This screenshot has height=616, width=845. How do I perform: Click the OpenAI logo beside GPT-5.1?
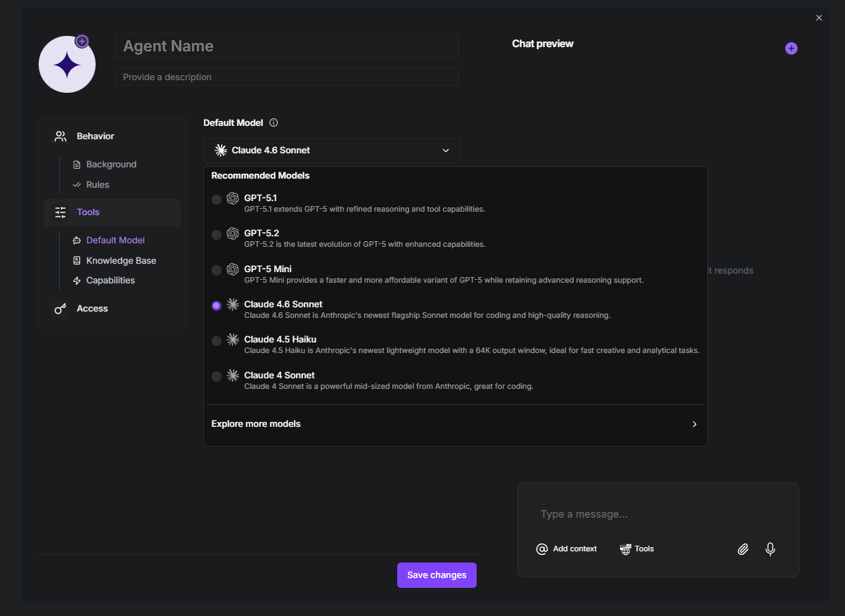(x=233, y=199)
